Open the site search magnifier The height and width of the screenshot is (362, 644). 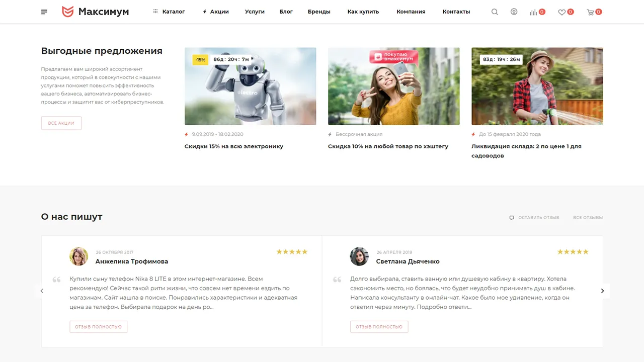click(495, 12)
